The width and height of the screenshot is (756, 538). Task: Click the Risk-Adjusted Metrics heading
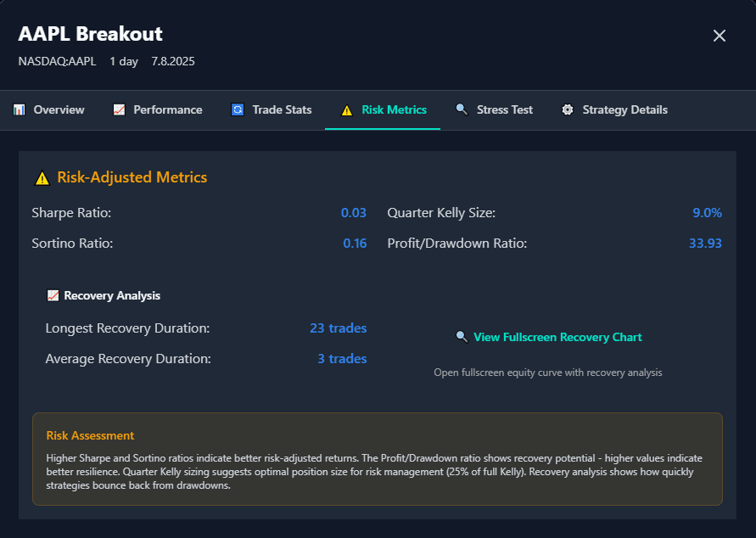[x=132, y=177]
